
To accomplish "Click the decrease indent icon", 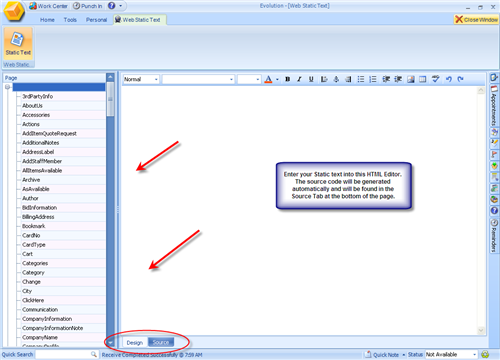I will (386, 79).
